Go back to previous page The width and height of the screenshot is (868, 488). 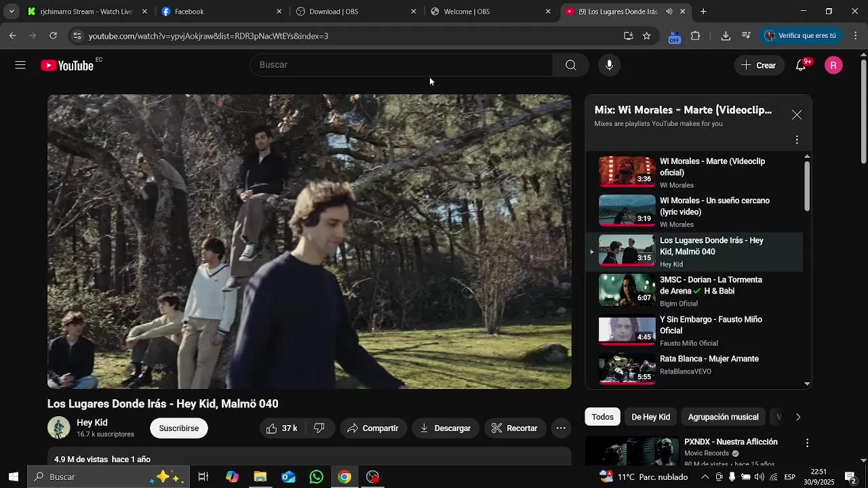click(x=12, y=36)
